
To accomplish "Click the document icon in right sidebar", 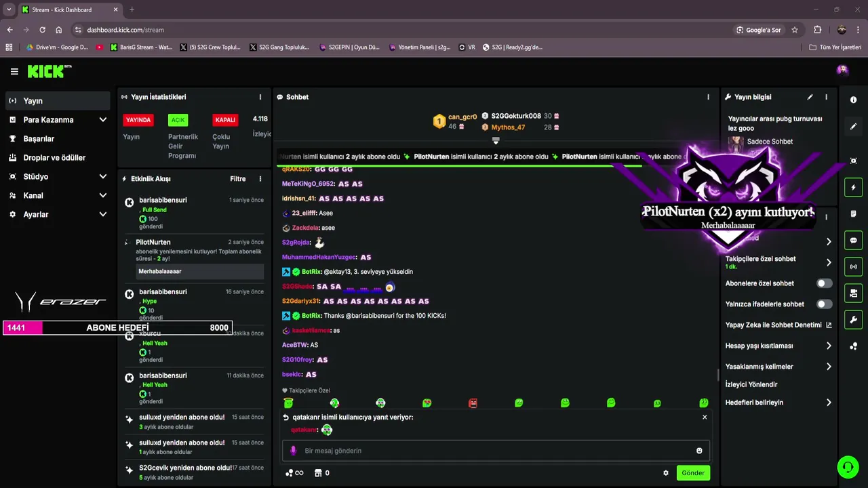I will (853, 213).
